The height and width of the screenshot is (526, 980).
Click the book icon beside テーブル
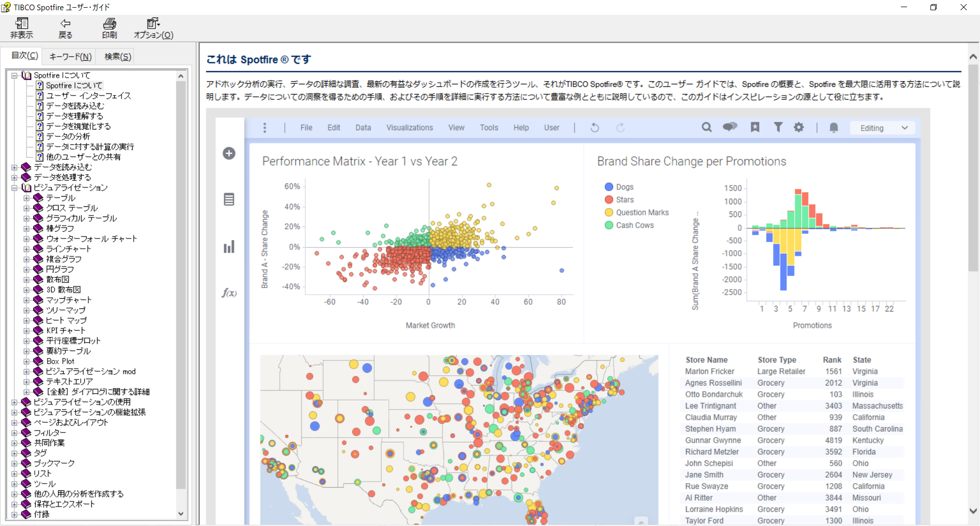38,198
